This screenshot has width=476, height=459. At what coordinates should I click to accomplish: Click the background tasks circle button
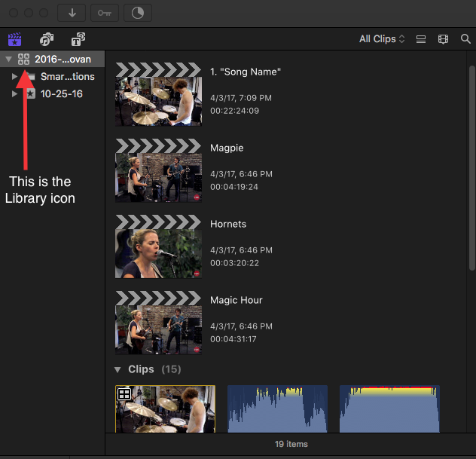137,13
